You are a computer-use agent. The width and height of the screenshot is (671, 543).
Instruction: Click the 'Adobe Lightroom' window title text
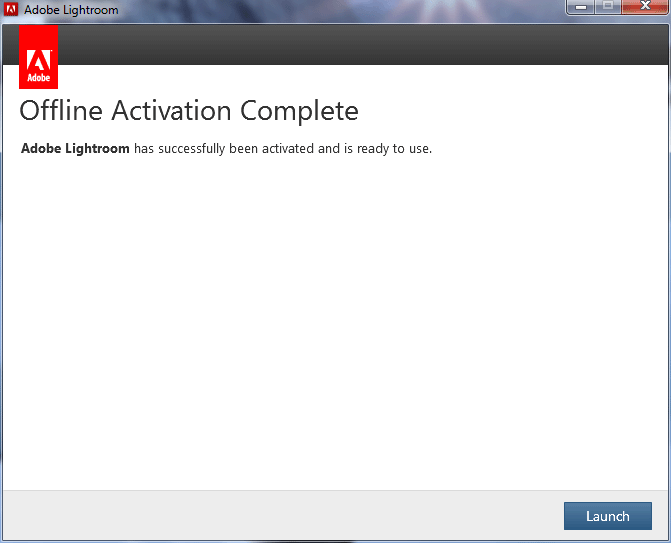pyautogui.click(x=71, y=10)
